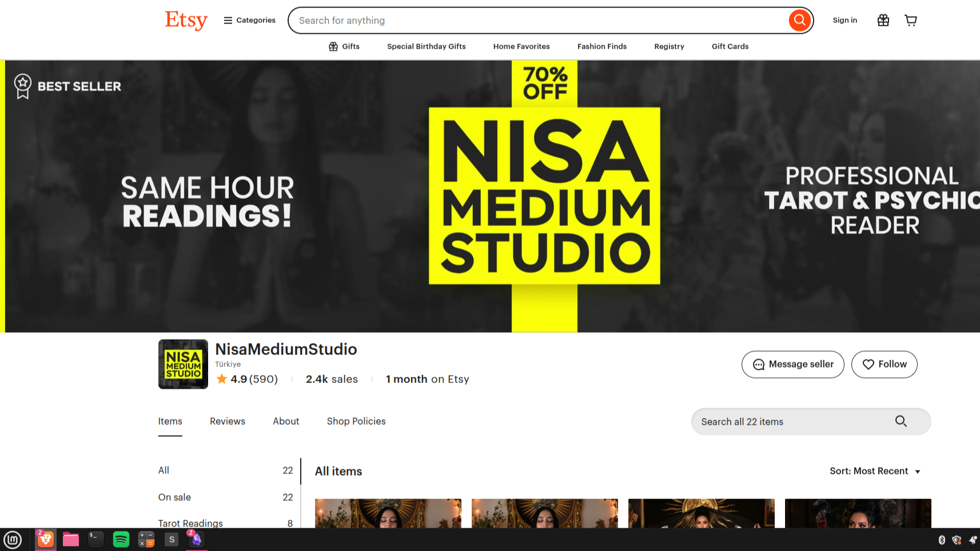
Task: Open the Gifts navigation link
Action: [x=344, y=46]
